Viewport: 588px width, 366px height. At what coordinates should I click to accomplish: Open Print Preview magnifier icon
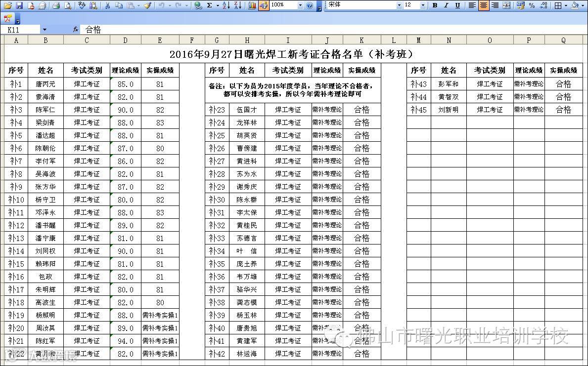[x=67, y=5]
